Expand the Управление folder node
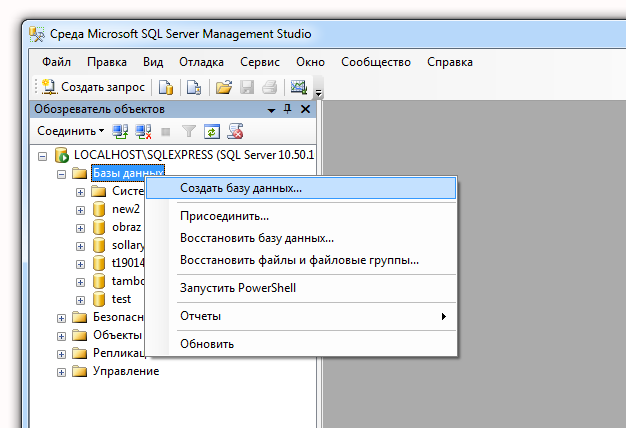Screen dimensions: 626x428 (61, 373)
